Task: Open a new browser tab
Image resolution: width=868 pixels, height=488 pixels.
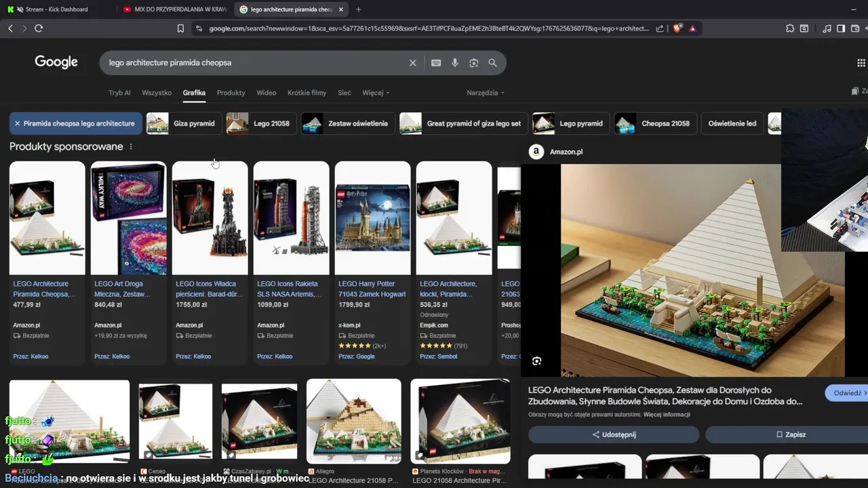Action: pyautogui.click(x=358, y=9)
